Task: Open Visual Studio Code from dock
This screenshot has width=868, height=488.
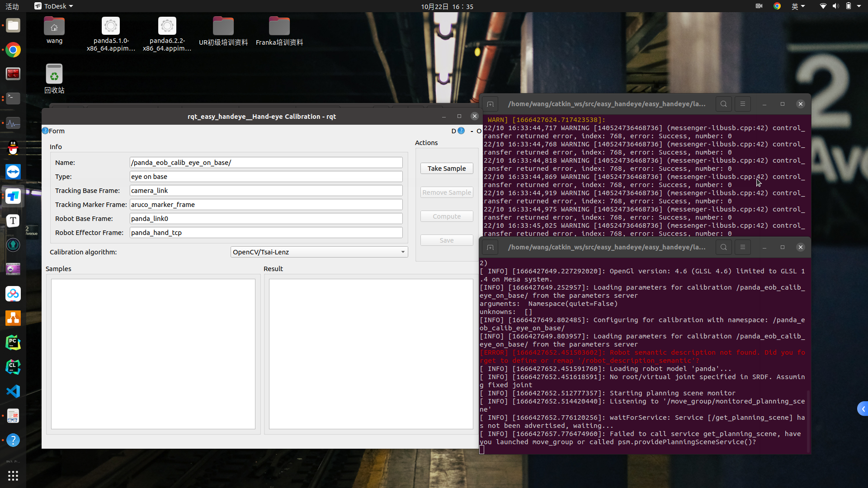Action: [13, 391]
